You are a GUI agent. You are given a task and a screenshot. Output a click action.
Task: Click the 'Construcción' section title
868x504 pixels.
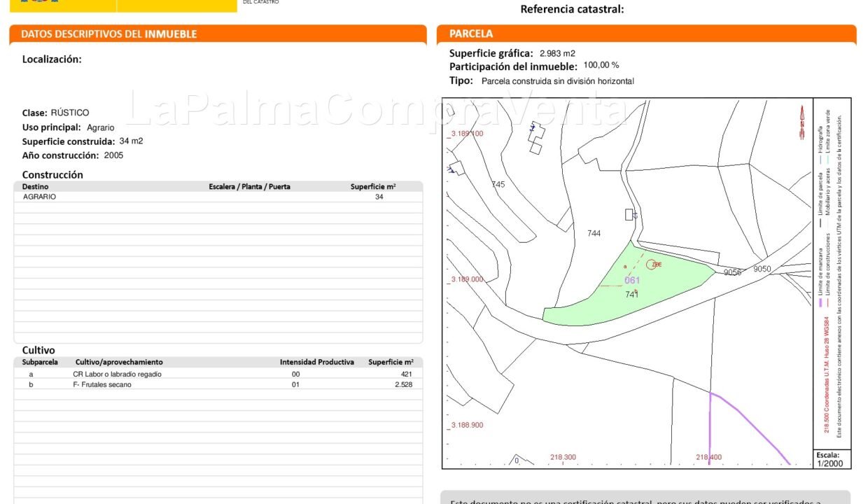tap(52, 175)
